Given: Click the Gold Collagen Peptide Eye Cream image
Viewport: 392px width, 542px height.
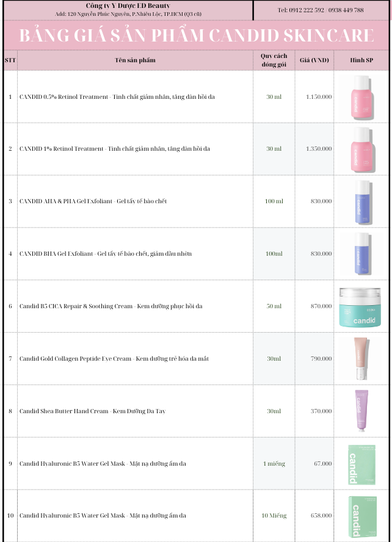Looking at the screenshot, I should [x=362, y=358].
